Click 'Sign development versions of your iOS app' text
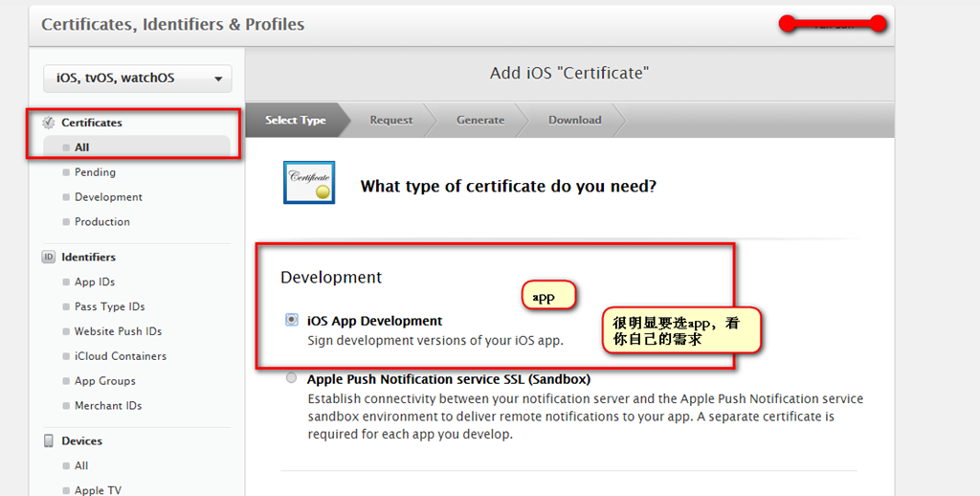The image size is (980, 496). (435, 341)
